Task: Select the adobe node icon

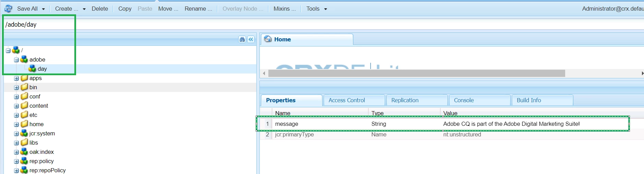Action: click(x=24, y=59)
